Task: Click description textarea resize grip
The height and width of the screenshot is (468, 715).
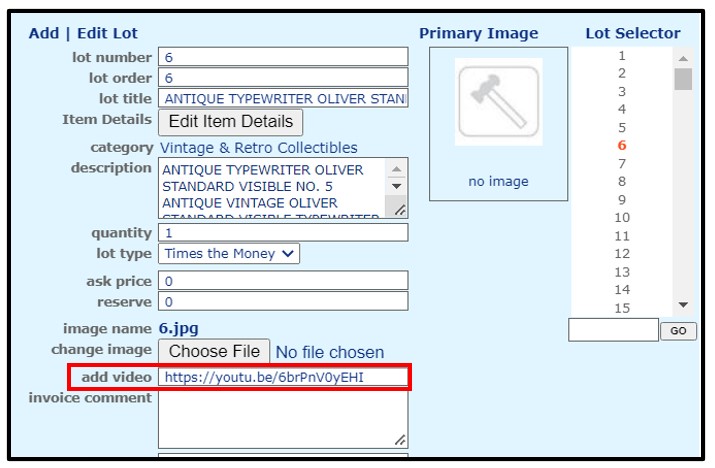Action: coord(399,209)
